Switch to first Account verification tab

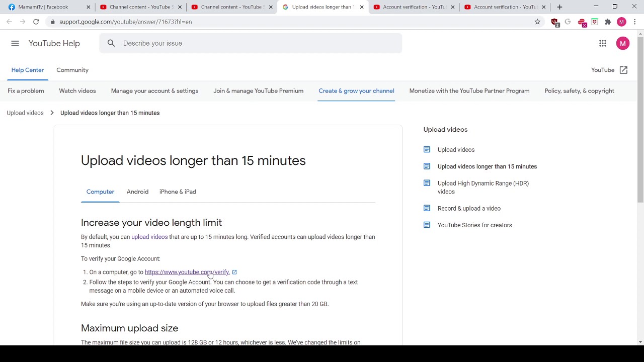tap(415, 7)
